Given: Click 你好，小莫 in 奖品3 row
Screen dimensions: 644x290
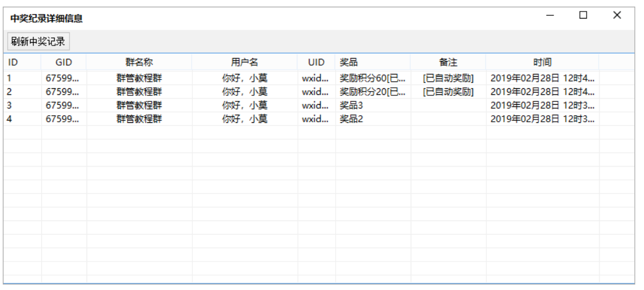Looking at the screenshot, I should 245,105.
